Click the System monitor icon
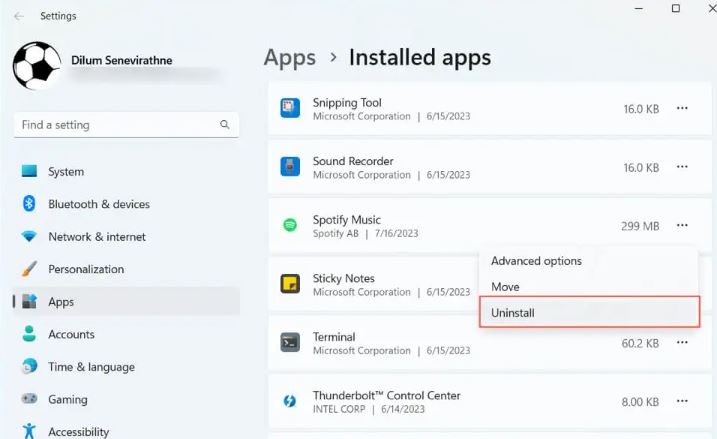Image resolution: width=717 pixels, height=439 pixels. pos(29,171)
